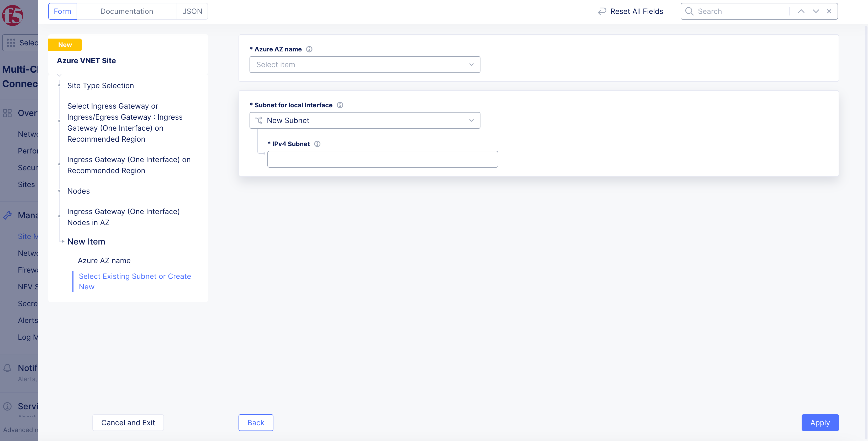Click the Overview grid icon in sidebar

[7, 113]
